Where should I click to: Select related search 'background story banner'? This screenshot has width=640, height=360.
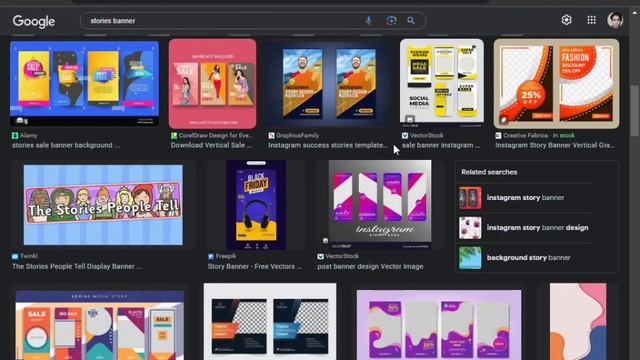(529, 258)
